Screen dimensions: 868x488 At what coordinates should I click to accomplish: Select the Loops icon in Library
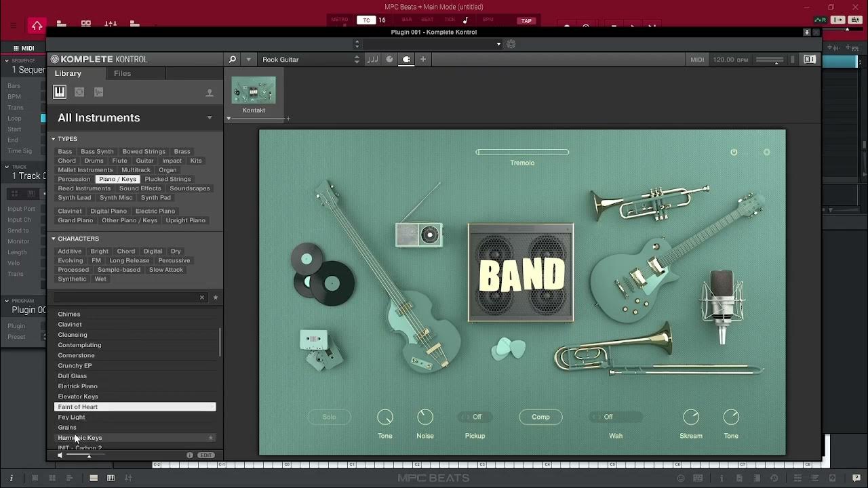(x=79, y=92)
